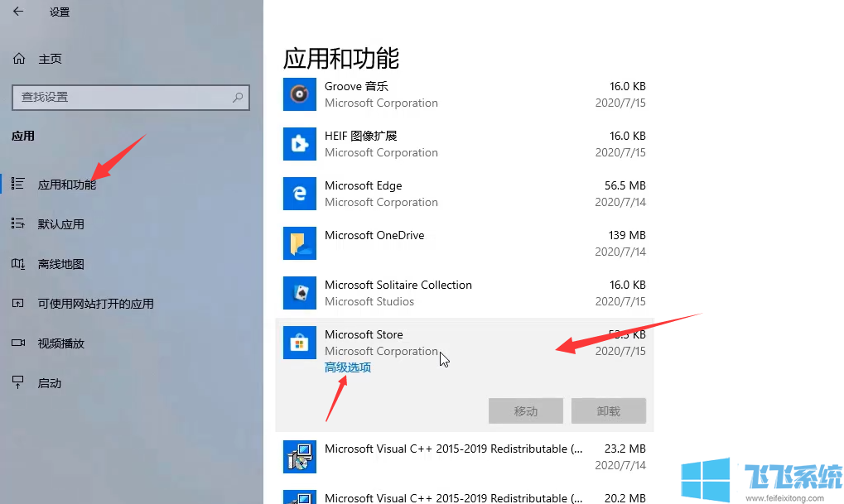This screenshot has width=844, height=504.
Task: Click the Microsoft Store shopping bag icon
Action: pyautogui.click(x=299, y=343)
